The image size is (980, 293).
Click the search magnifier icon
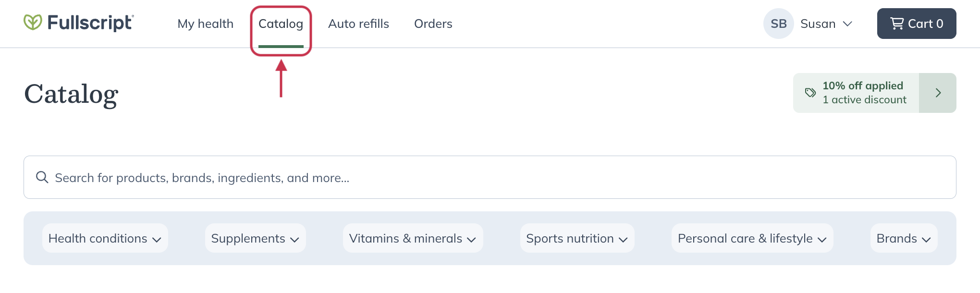click(x=42, y=177)
